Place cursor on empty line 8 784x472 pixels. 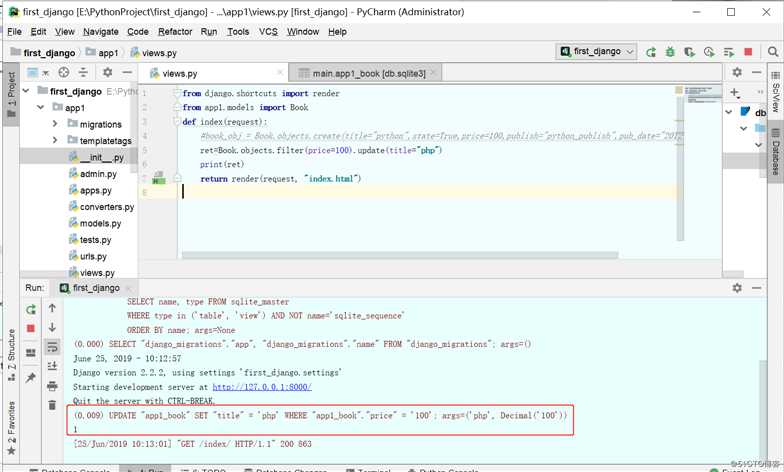(430, 192)
